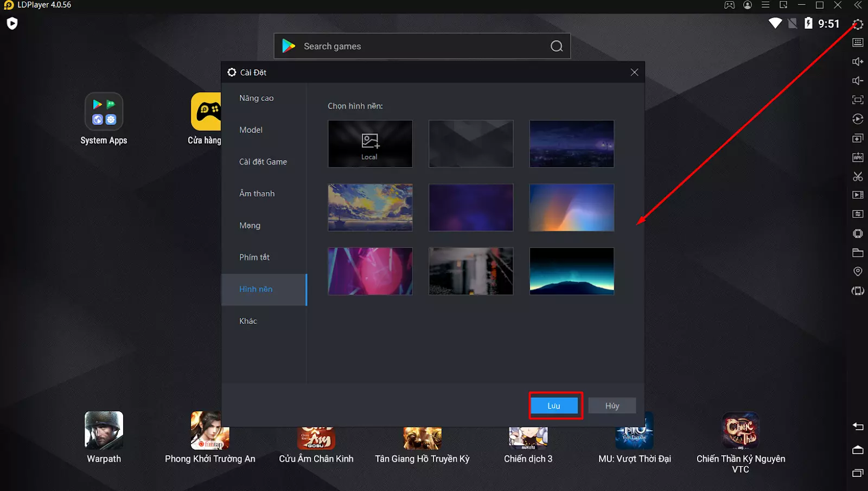The height and width of the screenshot is (491, 868).
Task: Close the Cài Đặt dialog
Action: pyautogui.click(x=634, y=72)
